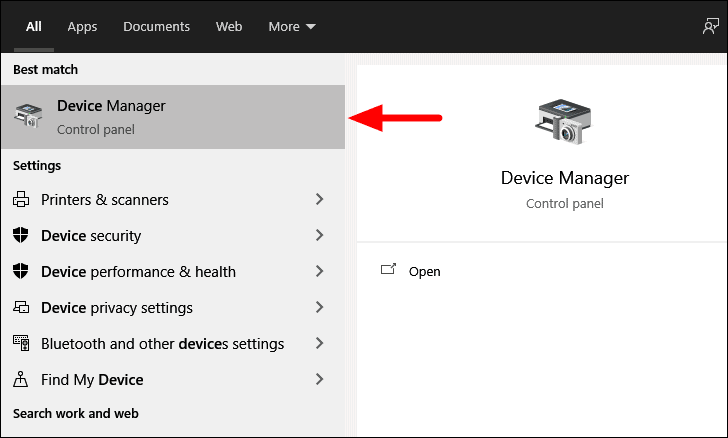This screenshot has height=438, width=728.
Task: Expand the Device privacy settings chevron
Action: (319, 307)
